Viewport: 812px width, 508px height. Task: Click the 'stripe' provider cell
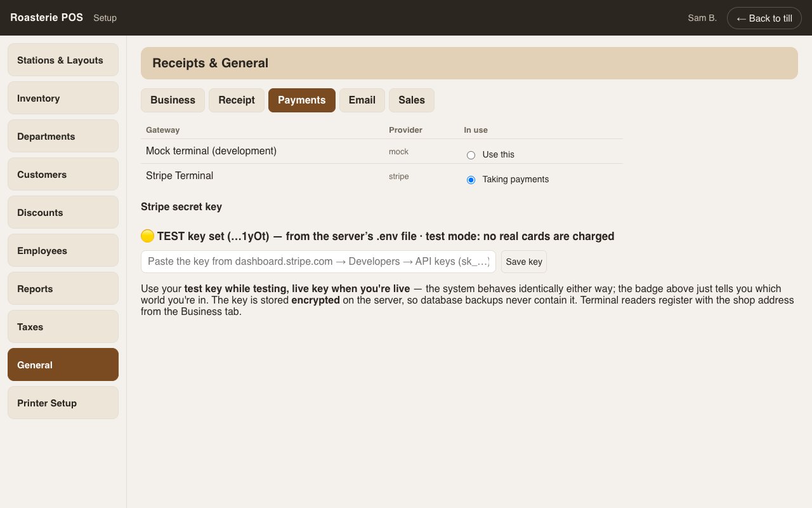click(x=399, y=177)
